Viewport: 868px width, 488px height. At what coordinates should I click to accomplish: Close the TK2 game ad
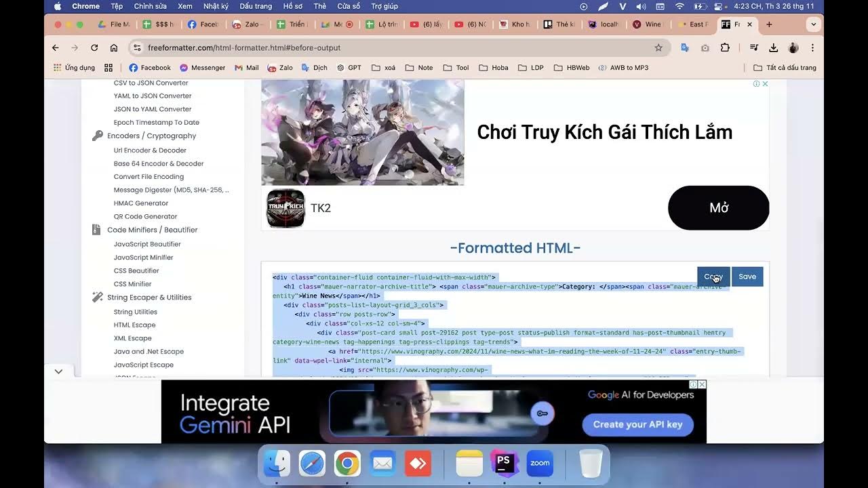(765, 84)
